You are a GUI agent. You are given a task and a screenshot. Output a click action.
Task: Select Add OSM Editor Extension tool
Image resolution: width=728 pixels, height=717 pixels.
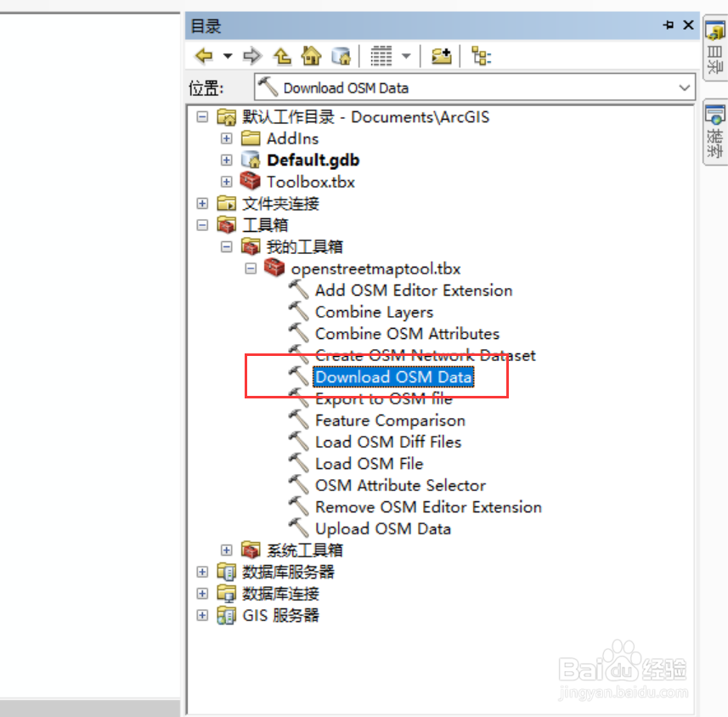[x=414, y=291]
